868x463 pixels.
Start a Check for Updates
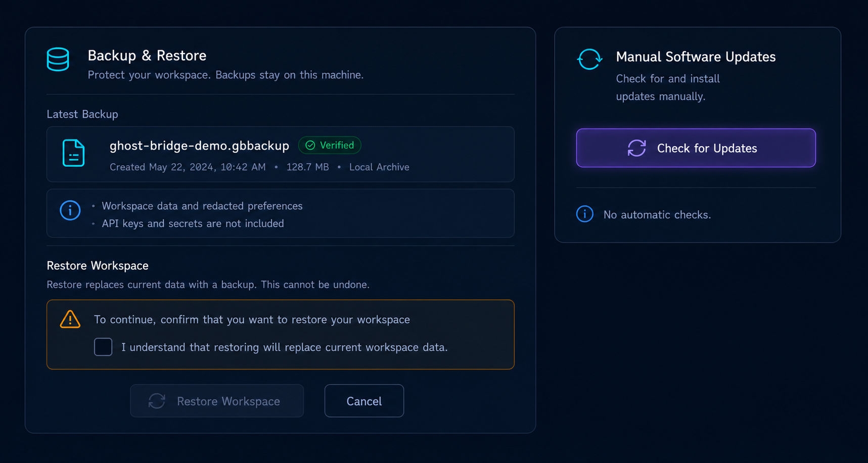[x=696, y=148]
